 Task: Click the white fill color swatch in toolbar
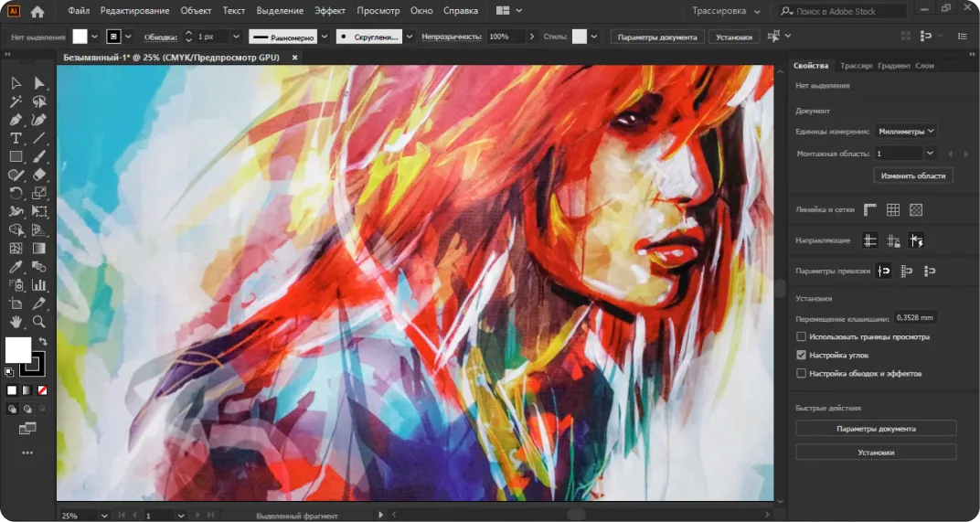(18, 350)
